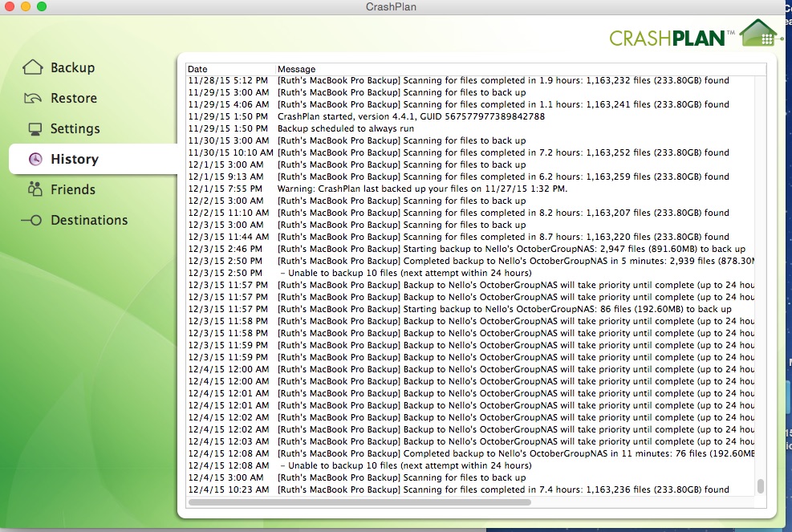Click the vertical scrollbar thumb in history log
This screenshot has height=532, width=792.
coord(760,486)
